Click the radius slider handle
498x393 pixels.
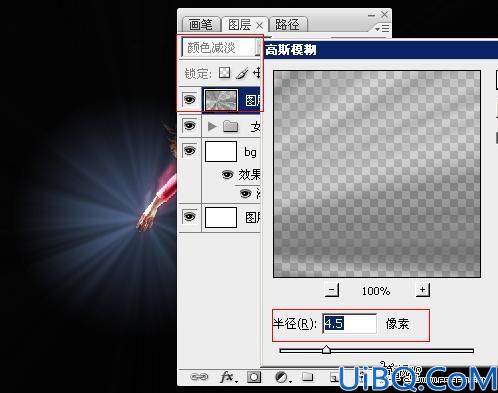(326, 350)
